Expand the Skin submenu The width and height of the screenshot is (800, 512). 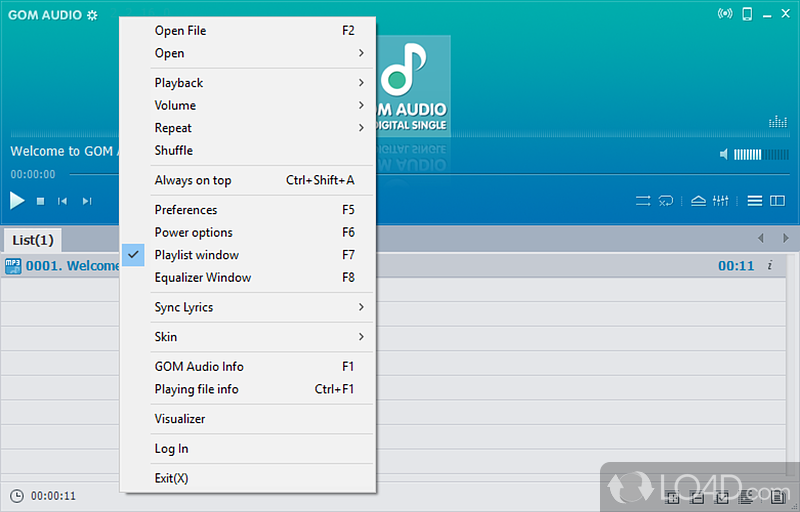pos(248,337)
